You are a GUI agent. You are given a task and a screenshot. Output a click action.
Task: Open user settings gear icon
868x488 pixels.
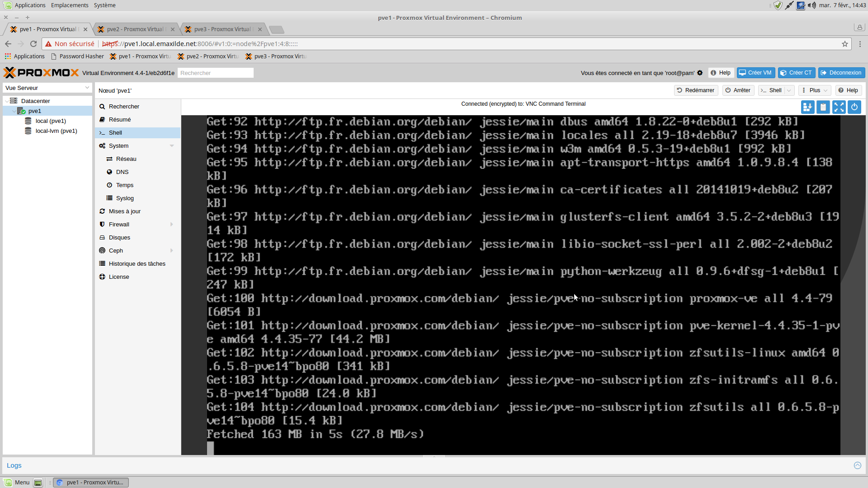pyautogui.click(x=700, y=73)
